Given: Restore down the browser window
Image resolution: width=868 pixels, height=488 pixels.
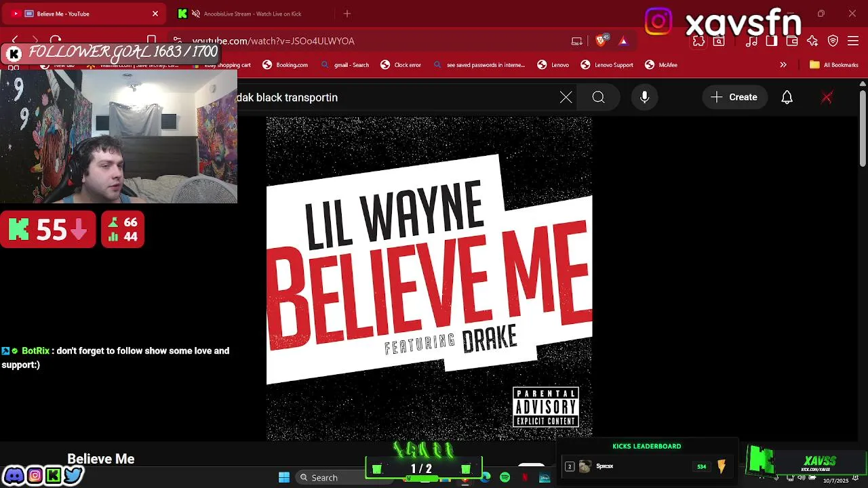Looking at the screenshot, I should coord(821,14).
